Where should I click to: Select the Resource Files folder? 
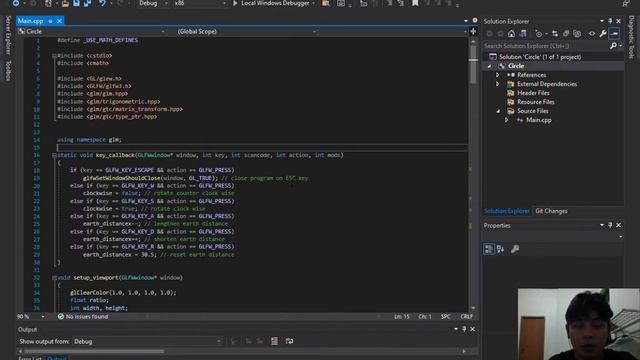coord(536,102)
